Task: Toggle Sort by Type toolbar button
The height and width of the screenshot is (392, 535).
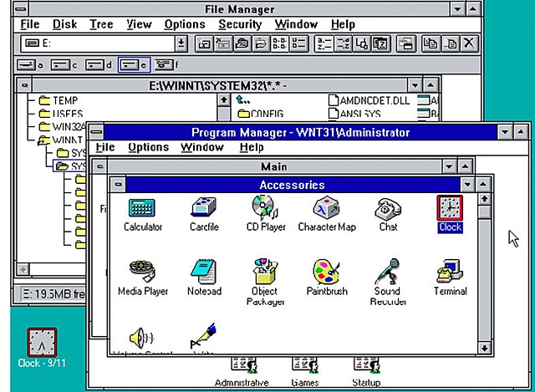Action: (x=343, y=43)
